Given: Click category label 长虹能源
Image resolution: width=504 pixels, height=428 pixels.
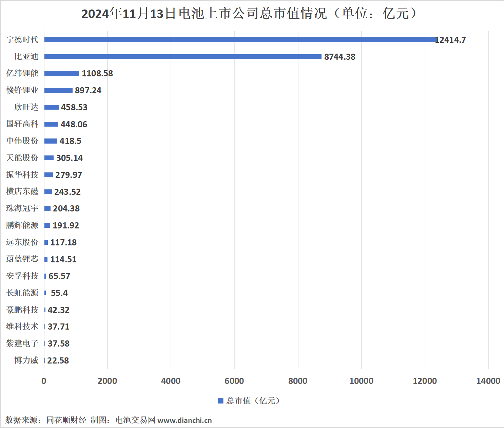Looking at the screenshot, I should click(x=22, y=293).
